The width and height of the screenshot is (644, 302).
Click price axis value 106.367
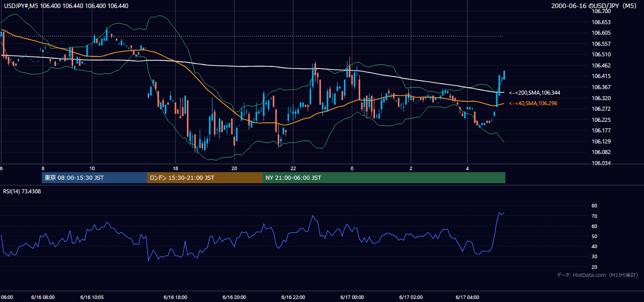(x=601, y=87)
